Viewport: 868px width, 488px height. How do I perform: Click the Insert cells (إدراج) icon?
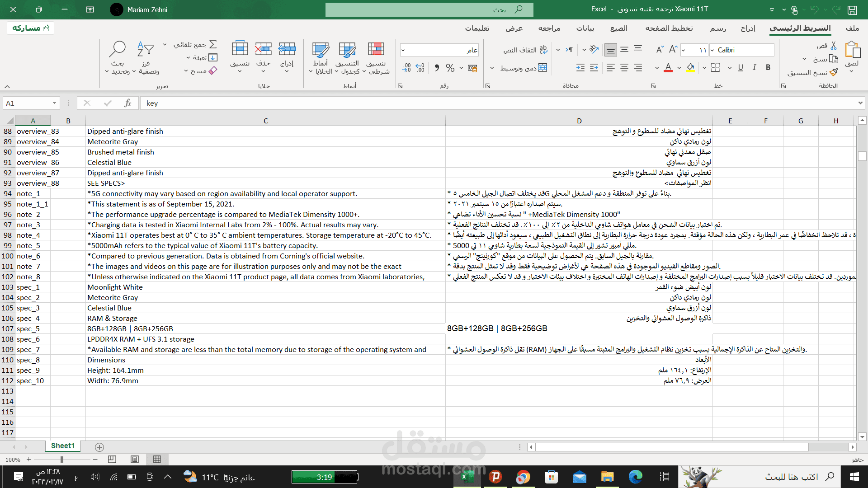287,49
